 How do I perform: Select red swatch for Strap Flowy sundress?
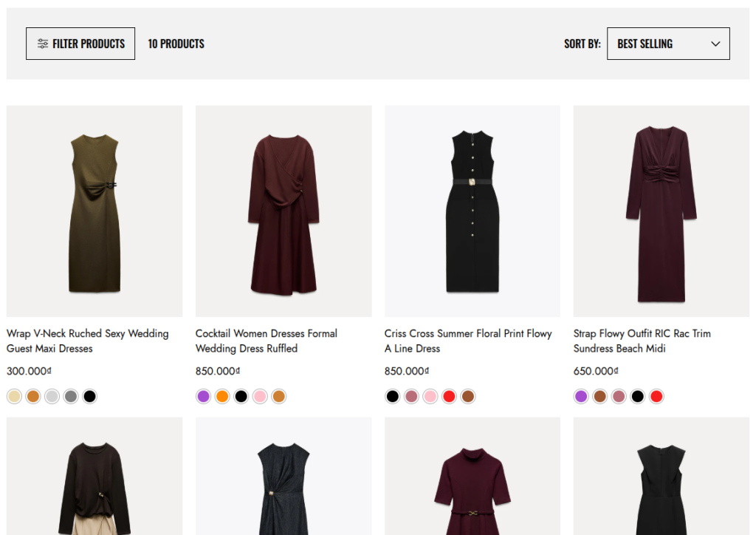coord(656,396)
